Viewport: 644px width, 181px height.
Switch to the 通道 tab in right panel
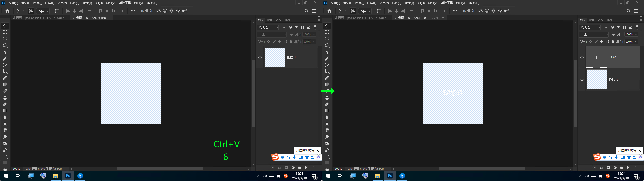(x=591, y=20)
